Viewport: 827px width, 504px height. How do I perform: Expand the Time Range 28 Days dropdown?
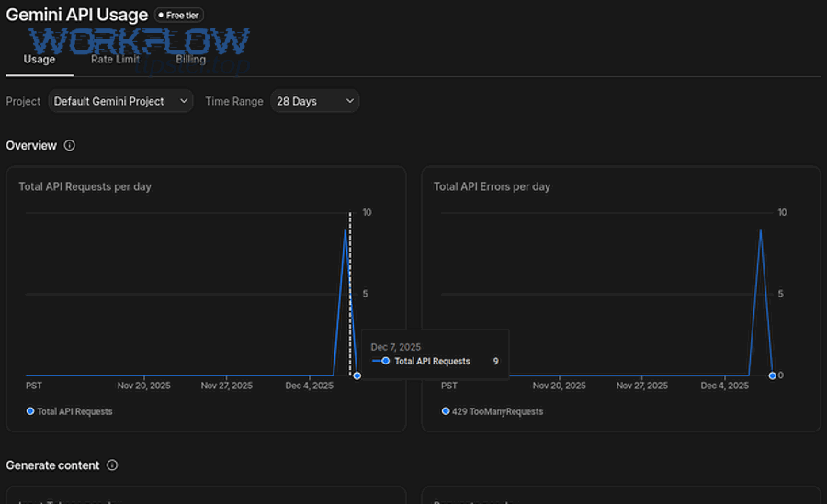coord(314,101)
